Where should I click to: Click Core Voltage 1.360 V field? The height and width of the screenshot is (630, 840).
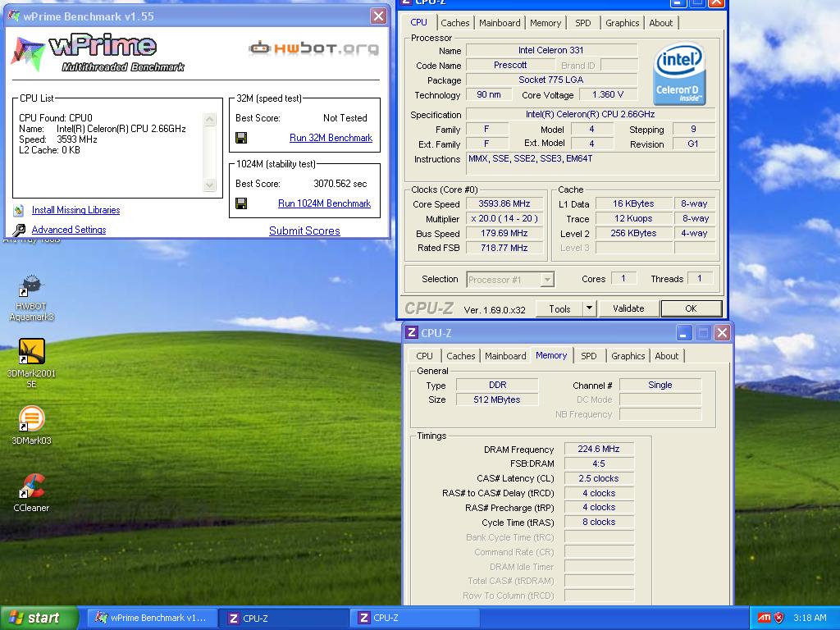pyautogui.click(x=608, y=95)
